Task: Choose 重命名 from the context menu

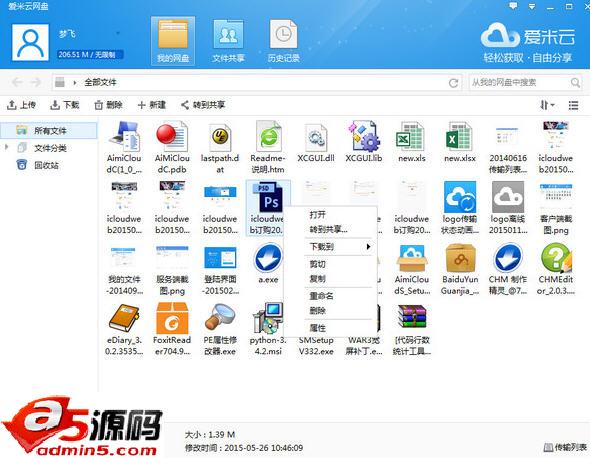Action: click(321, 296)
